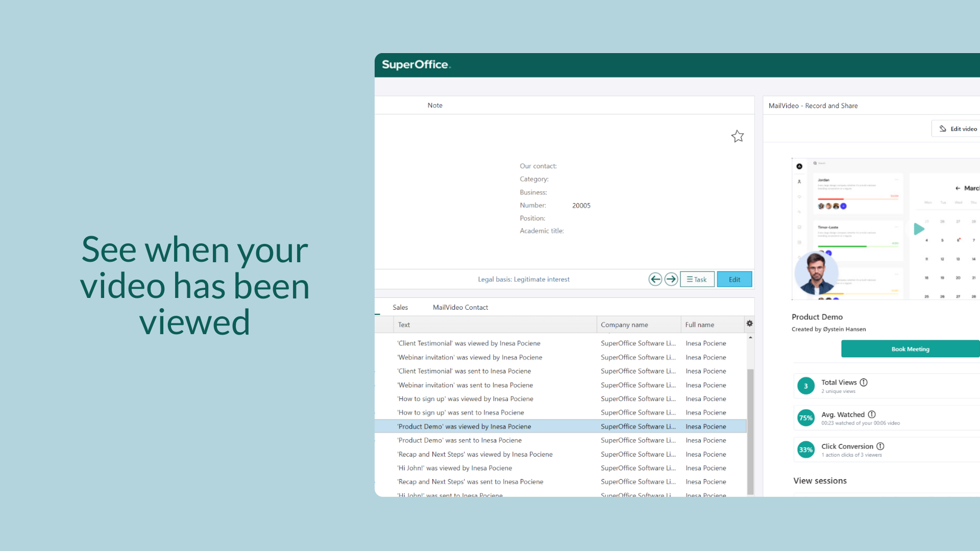This screenshot has height=551, width=980.
Task: Click MailVideo - Record and Share panel title
Action: (813, 106)
